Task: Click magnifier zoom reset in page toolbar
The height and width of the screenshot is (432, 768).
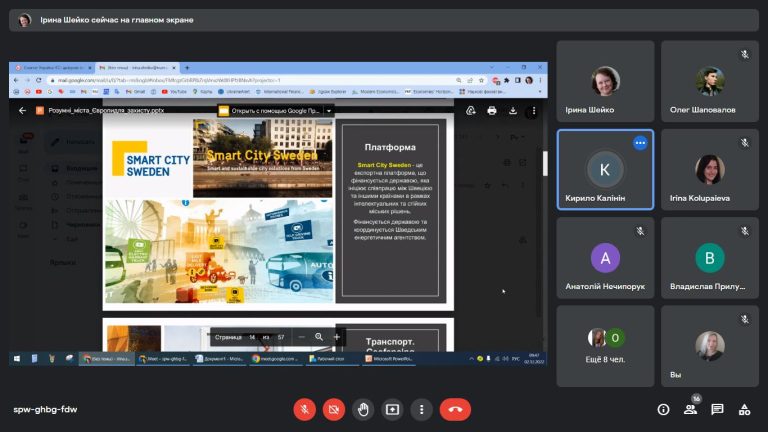Action: coord(319,337)
